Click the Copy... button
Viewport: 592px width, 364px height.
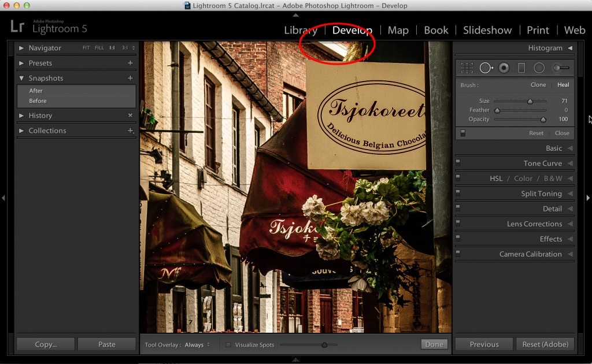coord(46,344)
